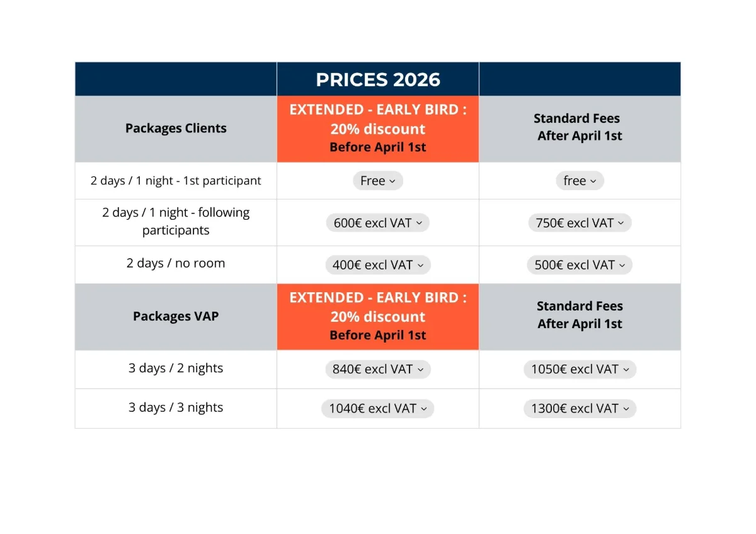Expand the 1050€ excl VAT dropdown

(x=580, y=370)
